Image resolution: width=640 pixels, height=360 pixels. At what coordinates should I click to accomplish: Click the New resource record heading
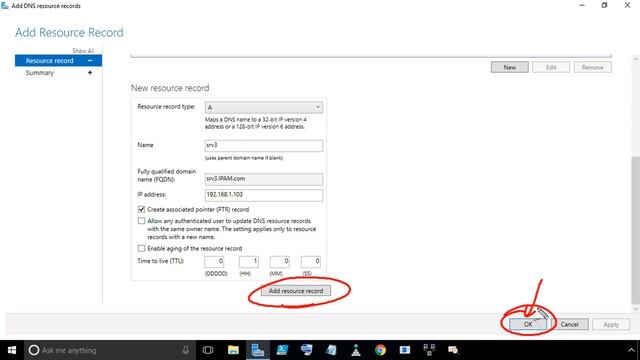tap(170, 88)
